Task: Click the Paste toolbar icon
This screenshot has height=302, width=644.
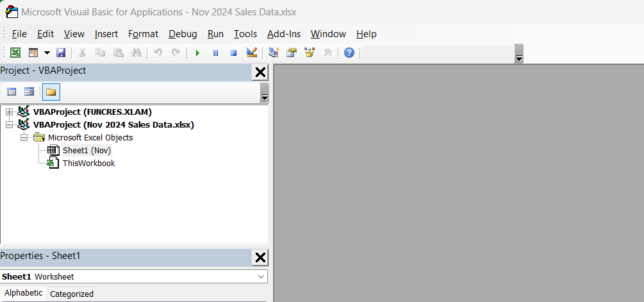Action: tap(119, 53)
